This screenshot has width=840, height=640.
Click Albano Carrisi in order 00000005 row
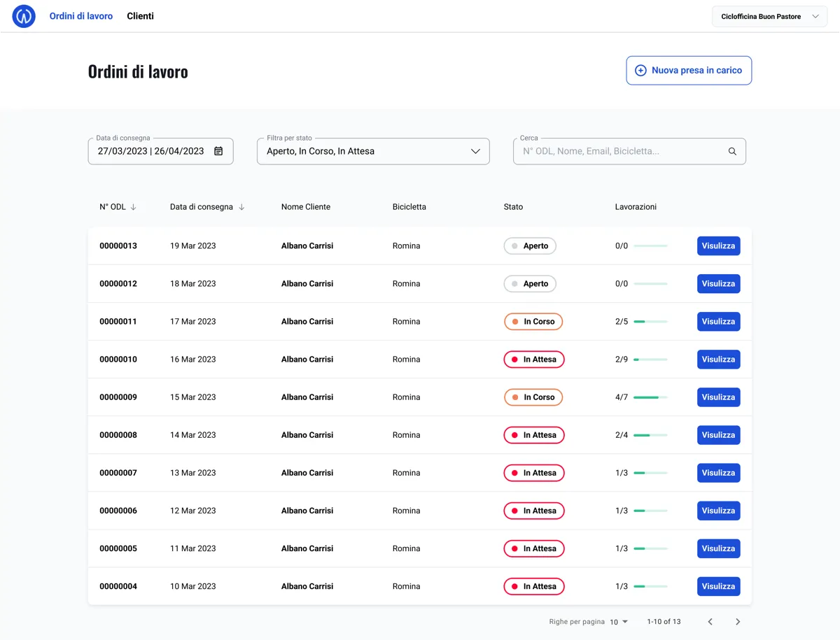click(307, 548)
